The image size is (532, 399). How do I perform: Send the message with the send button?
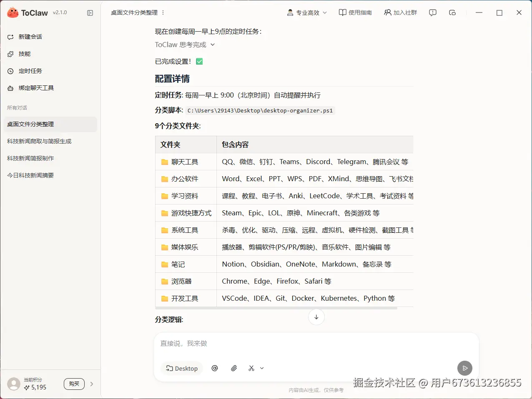click(465, 368)
